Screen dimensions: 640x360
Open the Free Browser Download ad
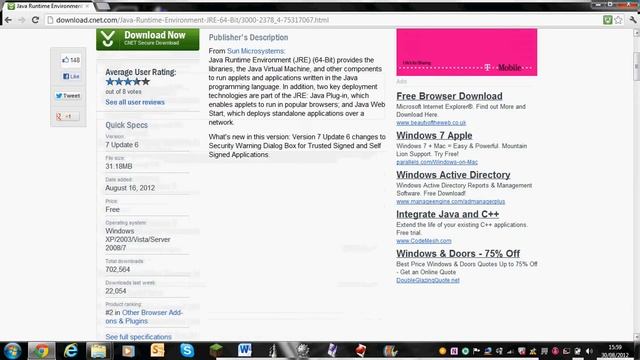(x=449, y=96)
